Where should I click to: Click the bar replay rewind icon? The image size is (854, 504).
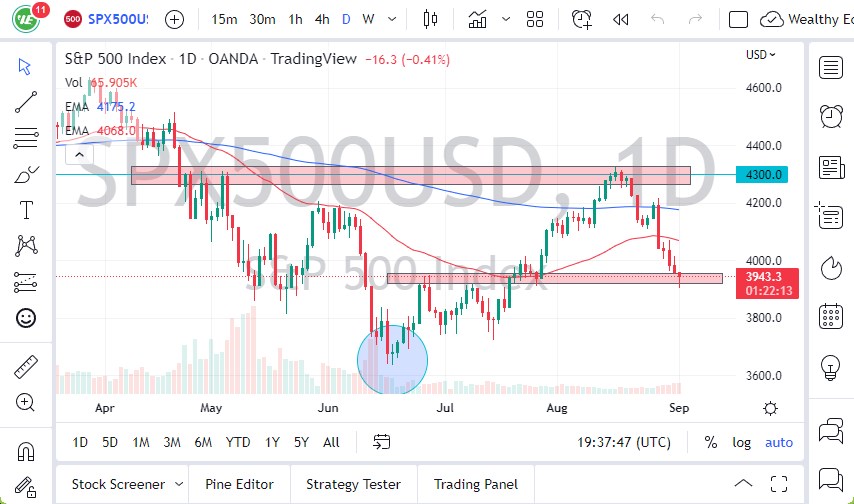(x=620, y=19)
